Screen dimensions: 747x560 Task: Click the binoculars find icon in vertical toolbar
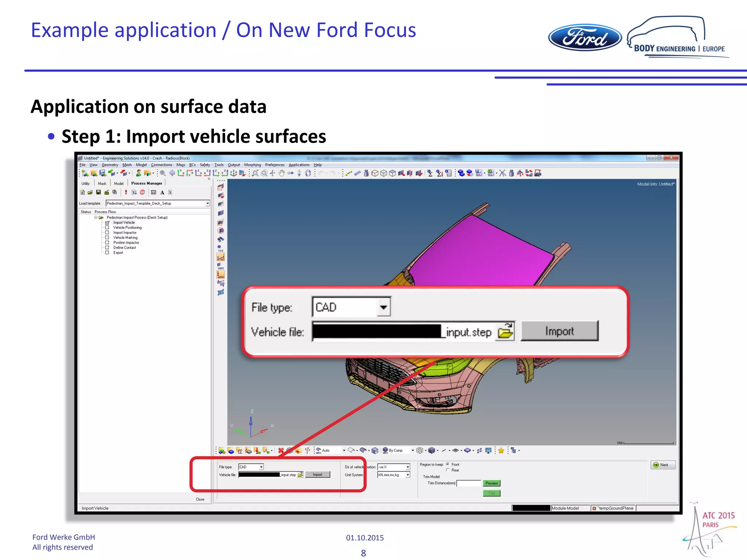pos(221,240)
